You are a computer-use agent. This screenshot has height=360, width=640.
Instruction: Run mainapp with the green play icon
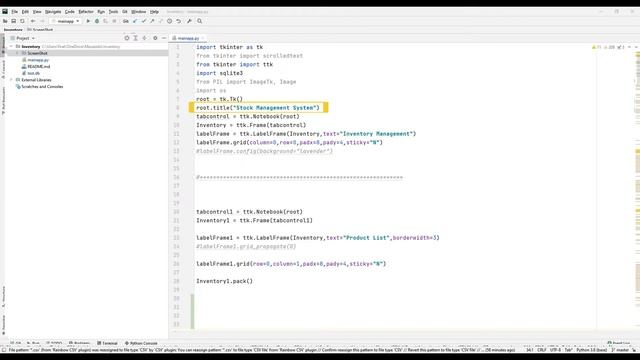[x=88, y=21]
